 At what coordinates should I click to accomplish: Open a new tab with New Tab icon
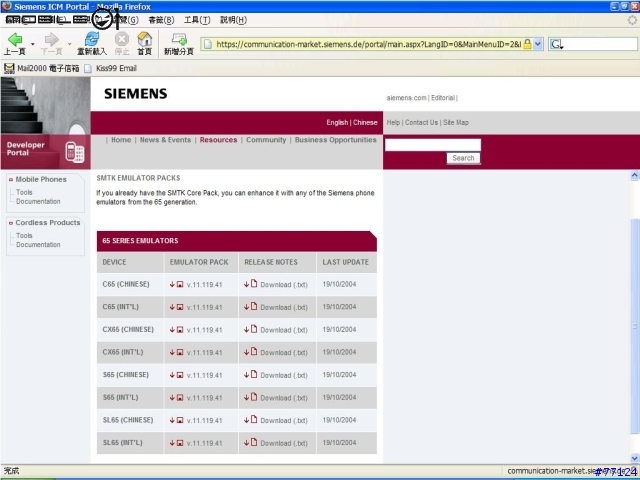point(179,40)
